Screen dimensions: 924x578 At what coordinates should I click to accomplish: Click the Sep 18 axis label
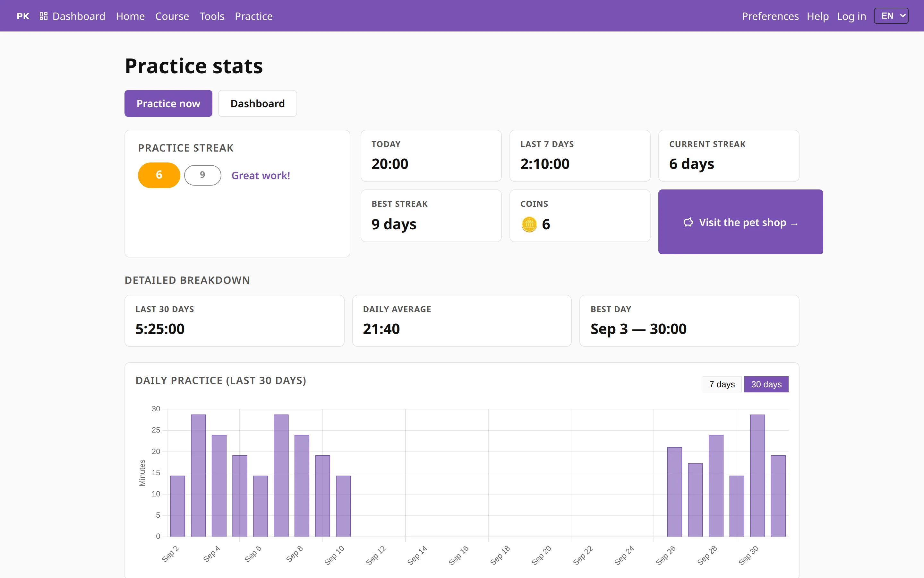[500, 555]
